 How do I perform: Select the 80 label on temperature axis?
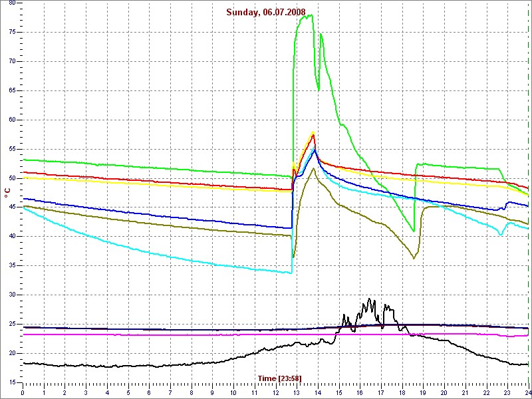(12, 3)
